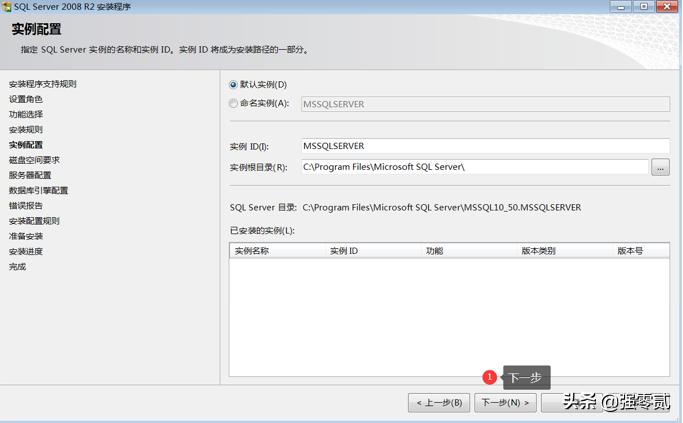Minimize the SQL Server 2008 R2 installer window
Screen dimensions: 683x423
(x=621, y=7)
